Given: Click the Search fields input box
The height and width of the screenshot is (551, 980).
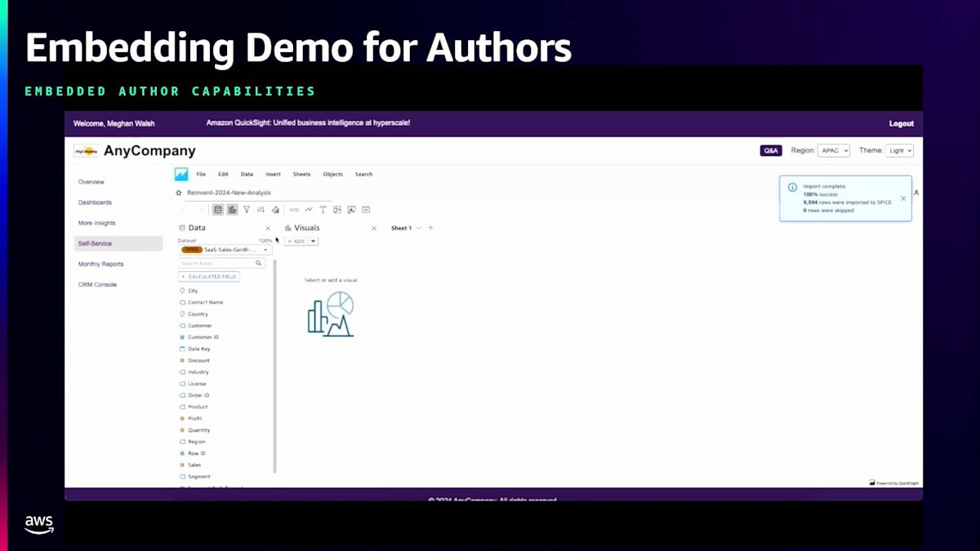Looking at the screenshot, I should 221,264.
